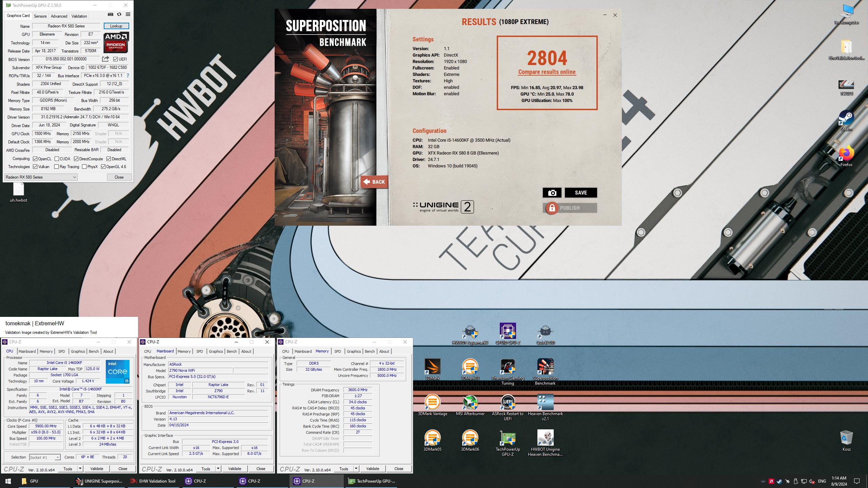Click the locked PUBLISH button
The width and height of the screenshot is (868, 488).
[x=570, y=208]
